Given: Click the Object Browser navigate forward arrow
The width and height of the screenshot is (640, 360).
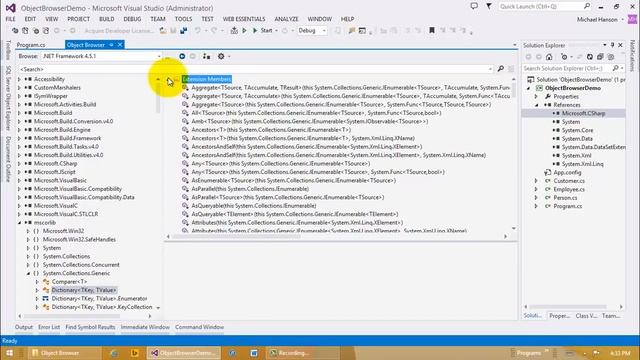Looking at the screenshot, I should [193, 56].
